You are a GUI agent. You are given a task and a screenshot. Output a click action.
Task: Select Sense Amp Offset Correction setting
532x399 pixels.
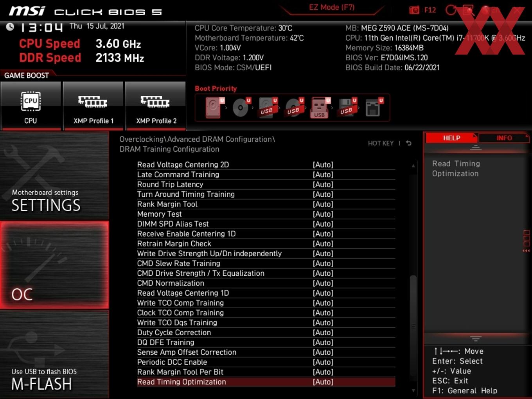click(x=266, y=352)
